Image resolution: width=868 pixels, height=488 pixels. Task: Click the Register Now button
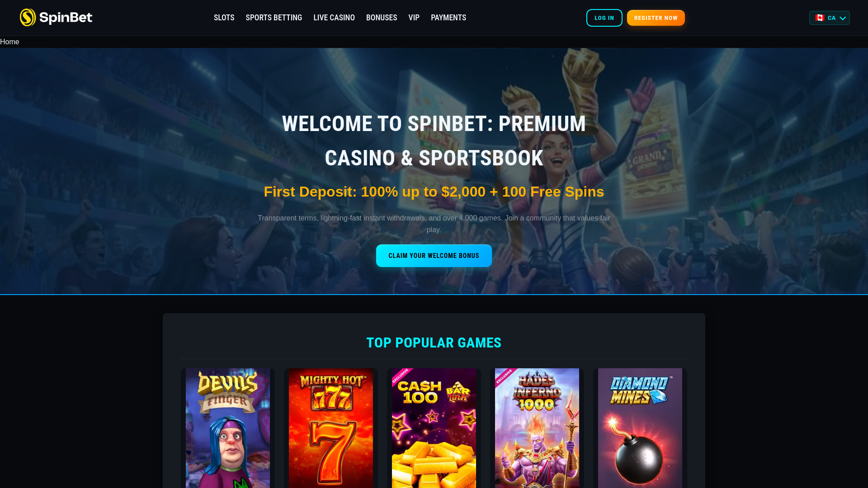click(656, 18)
